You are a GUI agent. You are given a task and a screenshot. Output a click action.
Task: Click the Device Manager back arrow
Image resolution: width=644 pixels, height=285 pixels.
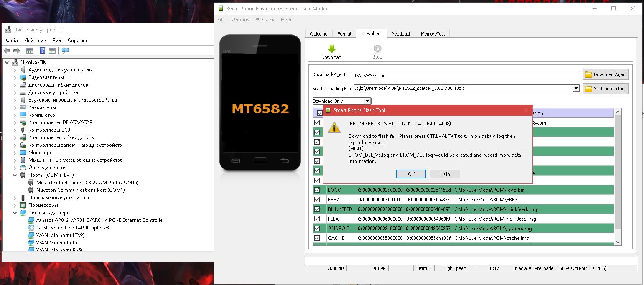coord(7,51)
